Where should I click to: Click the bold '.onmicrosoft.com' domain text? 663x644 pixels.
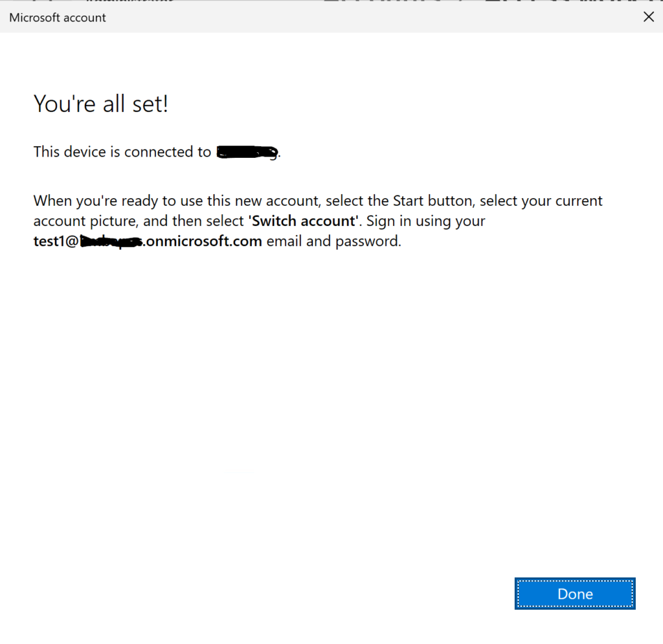(x=203, y=241)
